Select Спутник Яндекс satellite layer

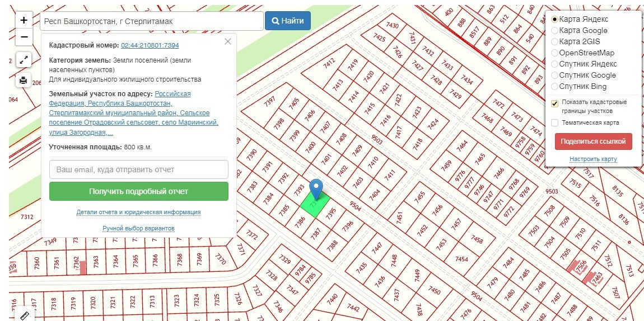(x=554, y=64)
